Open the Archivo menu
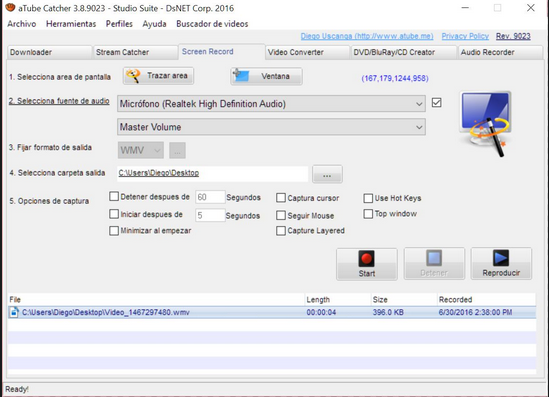Viewport: 549px width, 397px height. (x=22, y=24)
